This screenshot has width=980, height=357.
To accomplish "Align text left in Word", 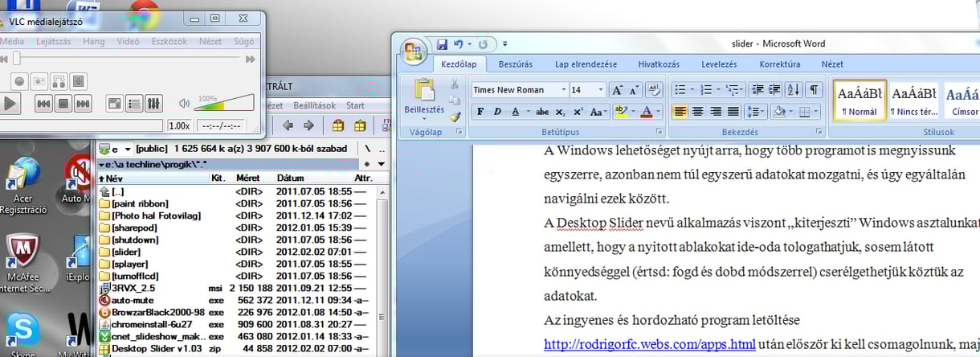I will (680, 112).
